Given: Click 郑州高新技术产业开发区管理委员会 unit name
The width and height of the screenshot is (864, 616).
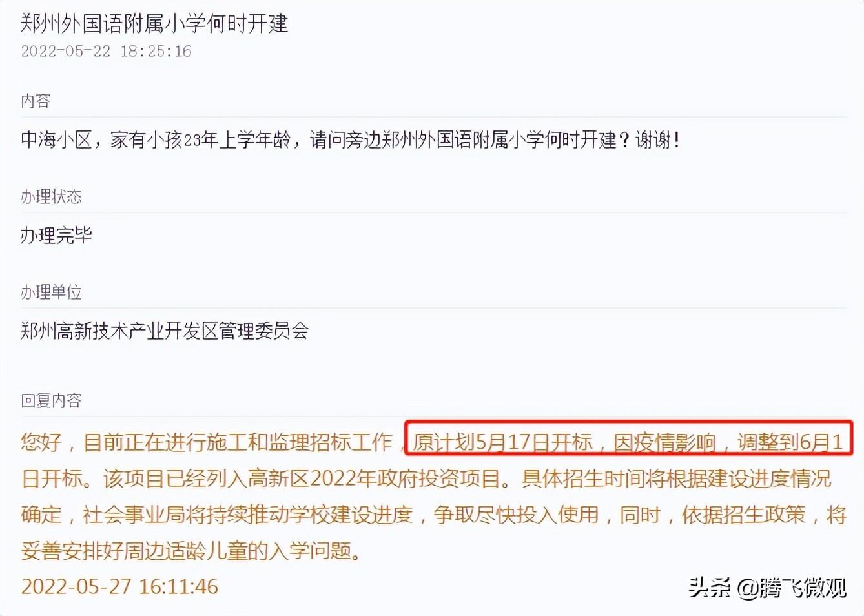Looking at the screenshot, I should (x=165, y=331).
